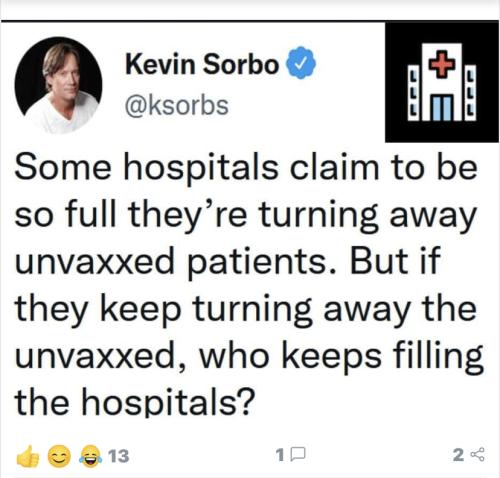Open the hospital building image thumbnail
This screenshot has width=500, height=478.
click(x=442, y=82)
